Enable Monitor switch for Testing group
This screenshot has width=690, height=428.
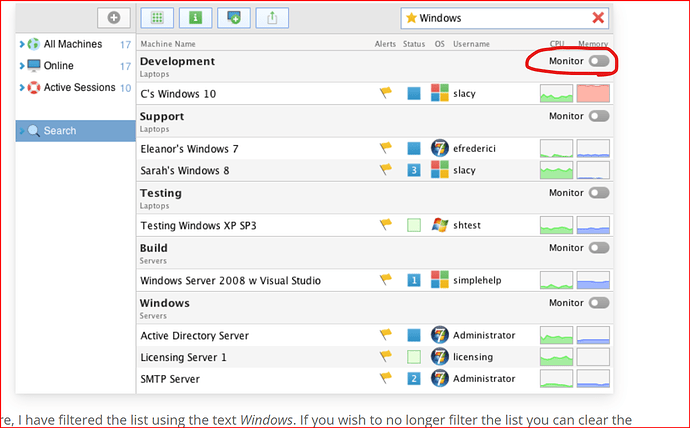599,193
